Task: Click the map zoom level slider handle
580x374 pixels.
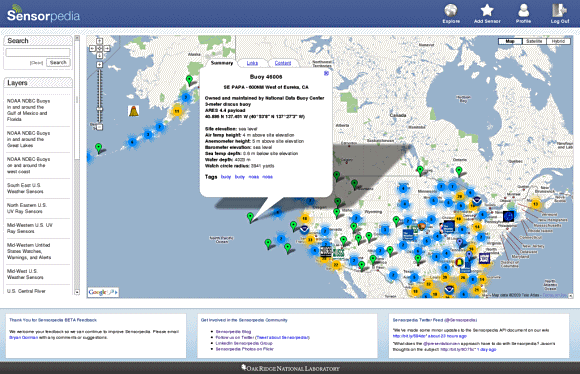Action: coord(100,109)
